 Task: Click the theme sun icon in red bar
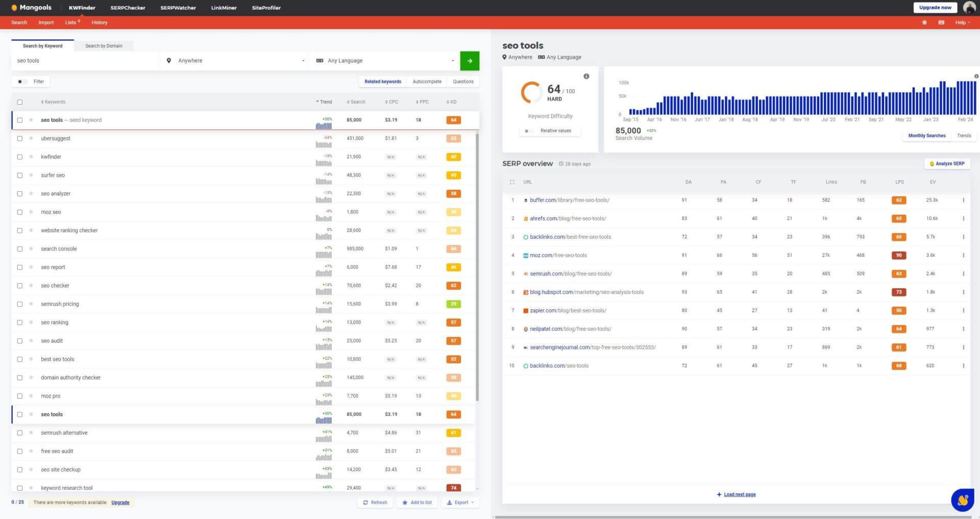pos(924,22)
